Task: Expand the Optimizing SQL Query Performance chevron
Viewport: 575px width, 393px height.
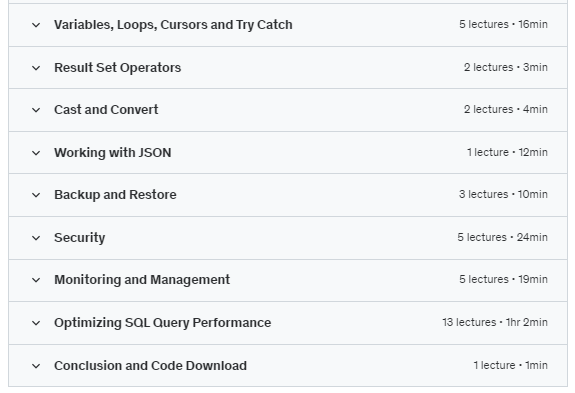Action: click(x=36, y=323)
